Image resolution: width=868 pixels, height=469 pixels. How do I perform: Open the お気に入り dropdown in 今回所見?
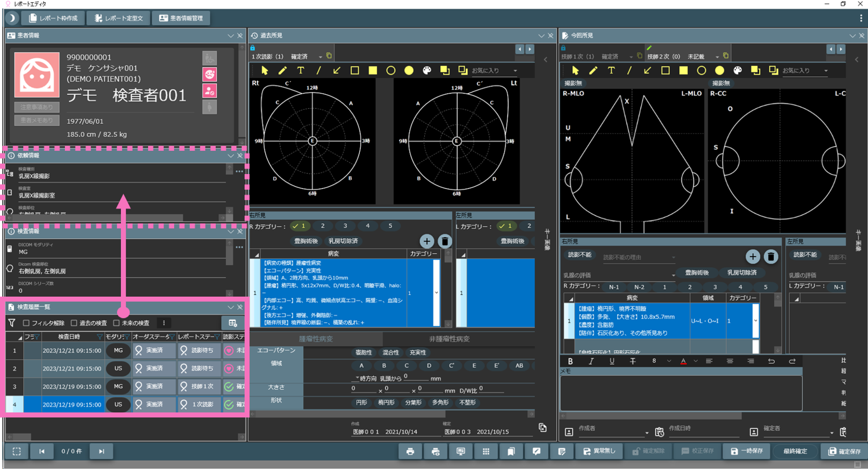coord(804,71)
